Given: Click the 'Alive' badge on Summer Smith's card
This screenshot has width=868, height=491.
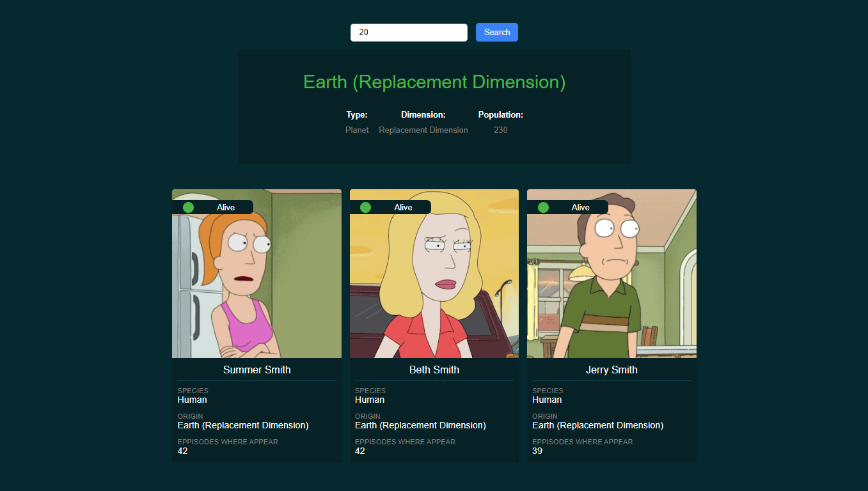Looking at the screenshot, I should click(226, 207).
